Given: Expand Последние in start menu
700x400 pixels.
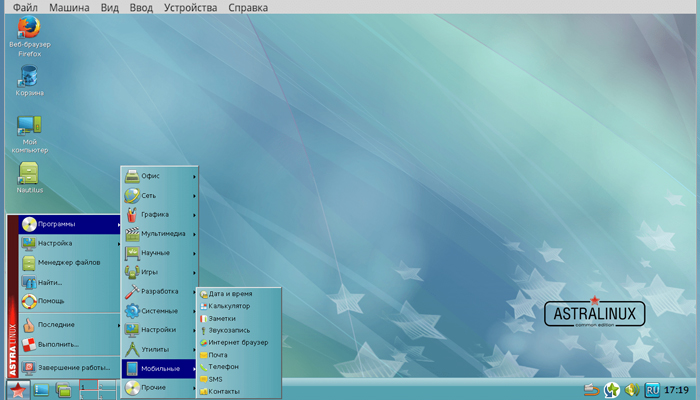Looking at the screenshot, I should point(70,325).
